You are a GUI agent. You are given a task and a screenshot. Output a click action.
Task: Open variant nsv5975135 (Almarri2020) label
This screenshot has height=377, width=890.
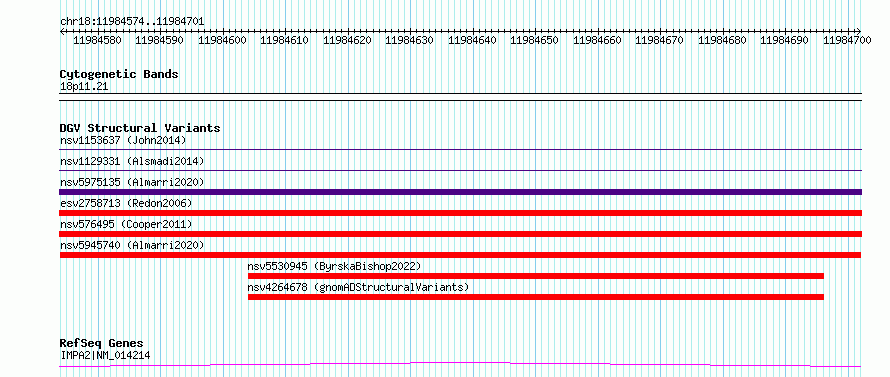click(132, 182)
